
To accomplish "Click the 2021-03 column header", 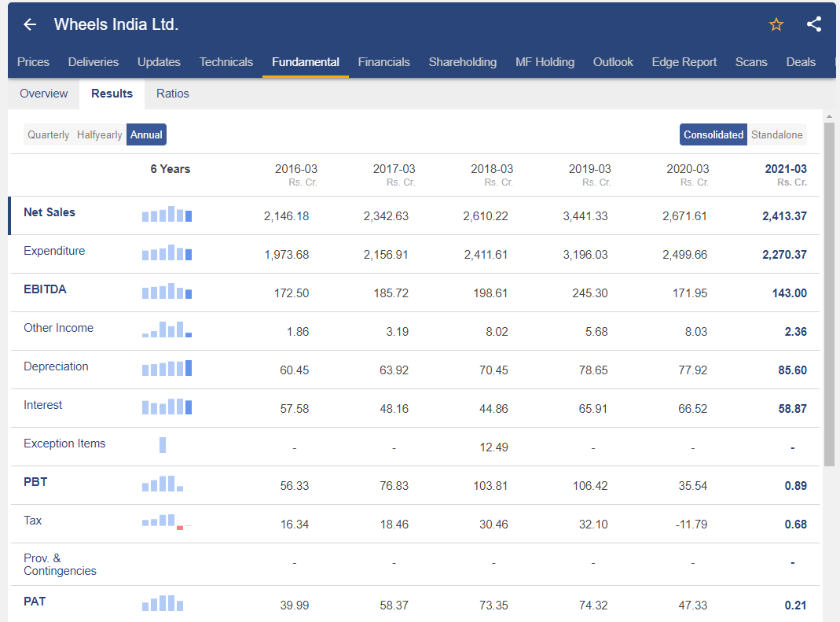I will click(x=785, y=175).
